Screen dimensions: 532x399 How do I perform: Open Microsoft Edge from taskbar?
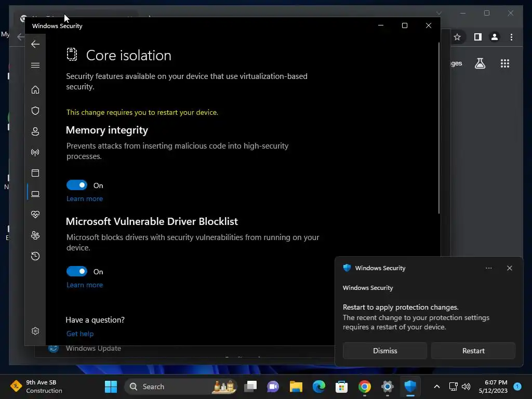(x=319, y=387)
